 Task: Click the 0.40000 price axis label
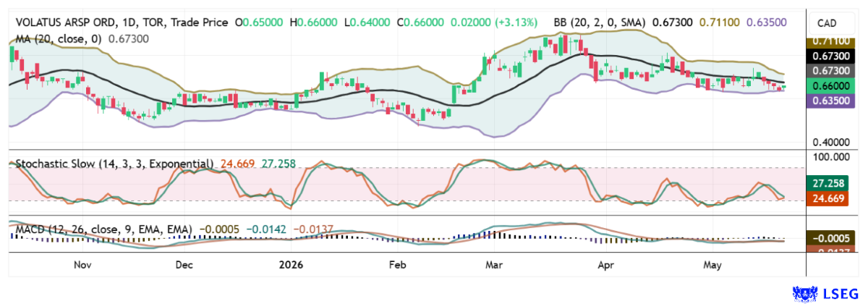click(830, 143)
